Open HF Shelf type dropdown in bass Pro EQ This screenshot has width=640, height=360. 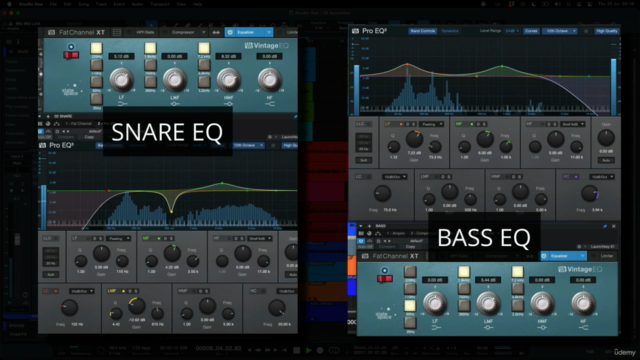[573, 124]
